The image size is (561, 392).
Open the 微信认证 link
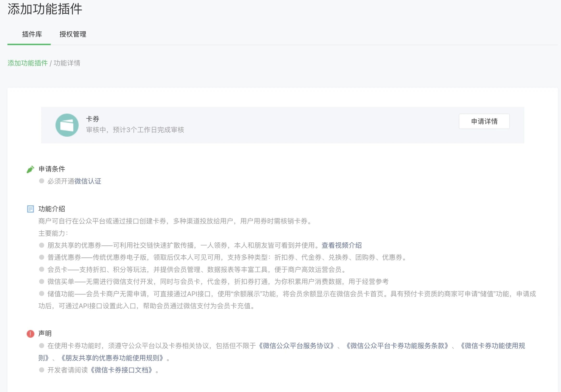88,181
